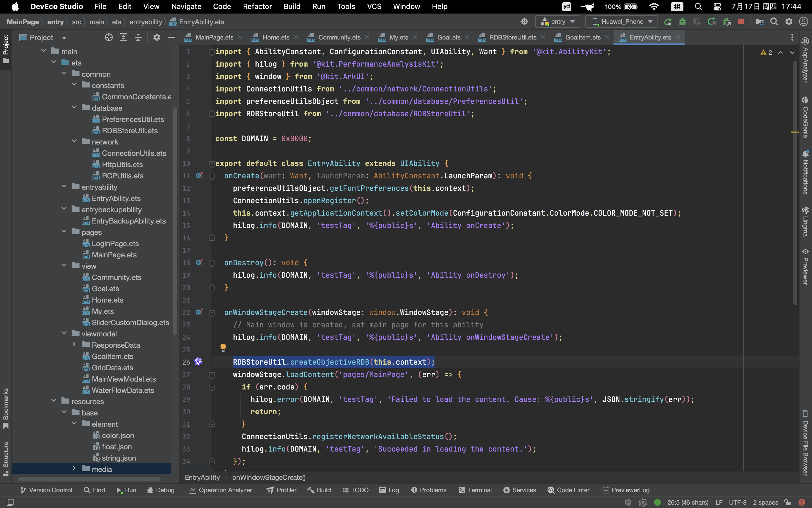Expand the media folder

click(x=74, y=469)
